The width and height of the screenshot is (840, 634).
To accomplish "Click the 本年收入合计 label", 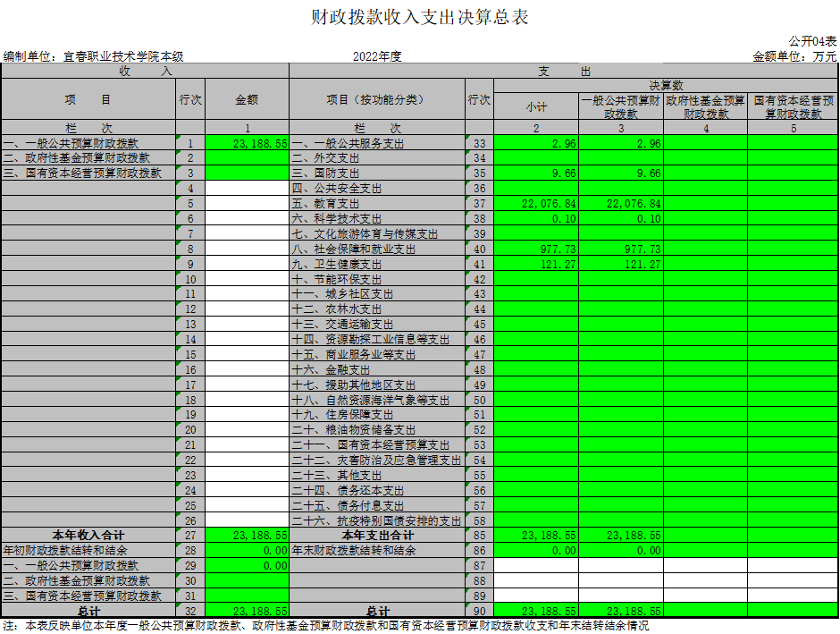I will 88,535.
